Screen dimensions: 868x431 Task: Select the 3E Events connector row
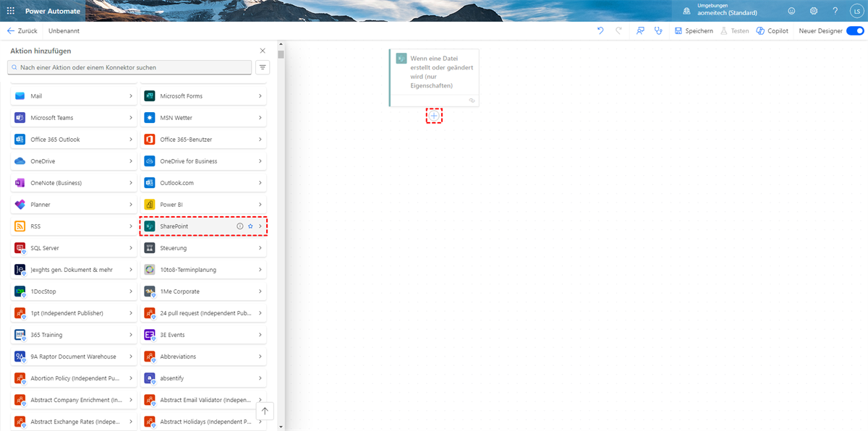pyautogui.click(x=203, y=335)
